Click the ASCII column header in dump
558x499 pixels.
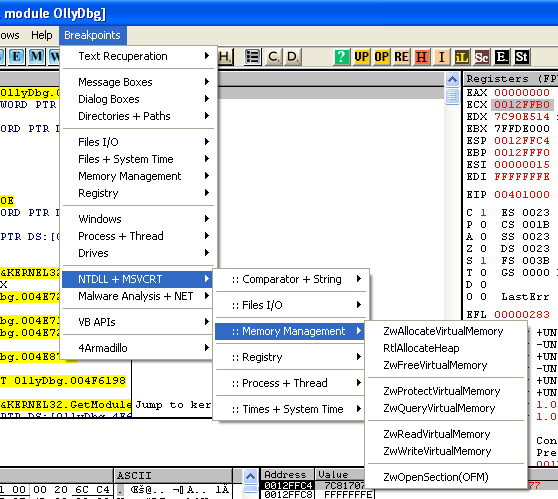click(x=173, y=476)
